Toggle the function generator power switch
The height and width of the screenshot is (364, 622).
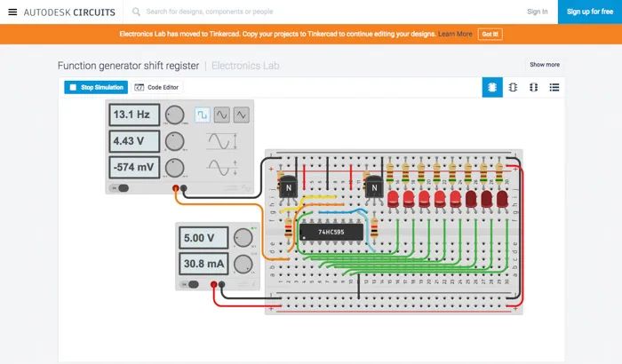119,187
